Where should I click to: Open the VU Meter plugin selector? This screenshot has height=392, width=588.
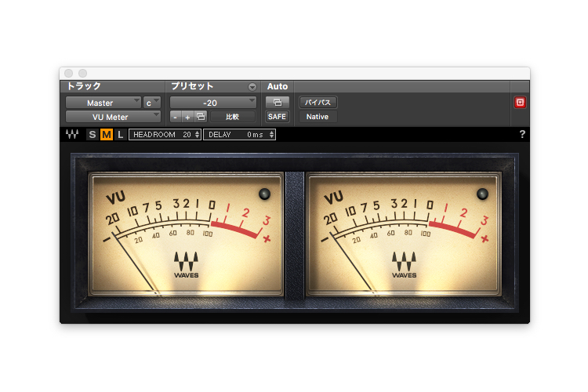pos(113,117)
